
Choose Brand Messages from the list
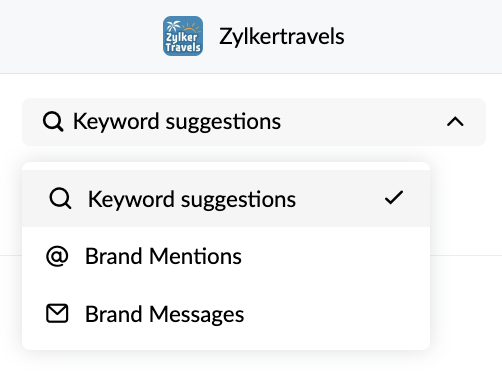pyautogui.click(x=226, y=314)
